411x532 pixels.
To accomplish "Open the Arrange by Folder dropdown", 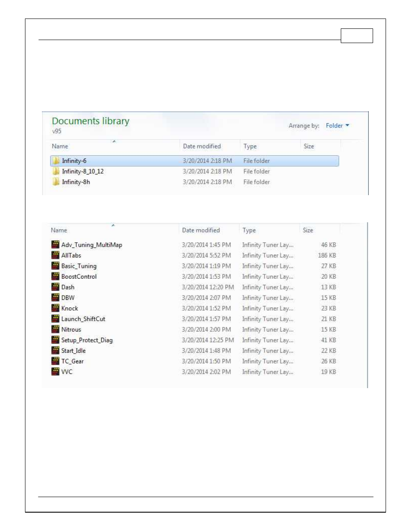I will click(x=337, y=126).
